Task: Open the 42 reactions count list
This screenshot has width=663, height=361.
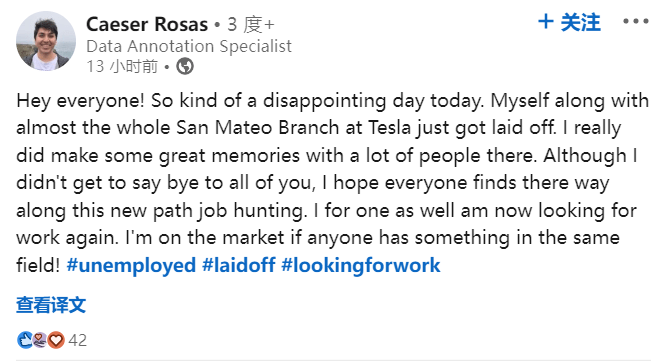Action: click(77, 340)
